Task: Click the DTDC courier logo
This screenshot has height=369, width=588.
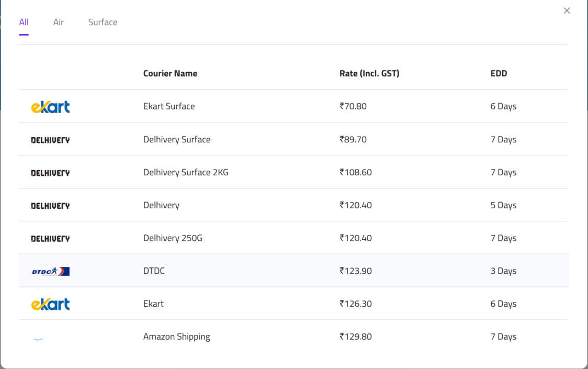Action: (x=50, y=271)
